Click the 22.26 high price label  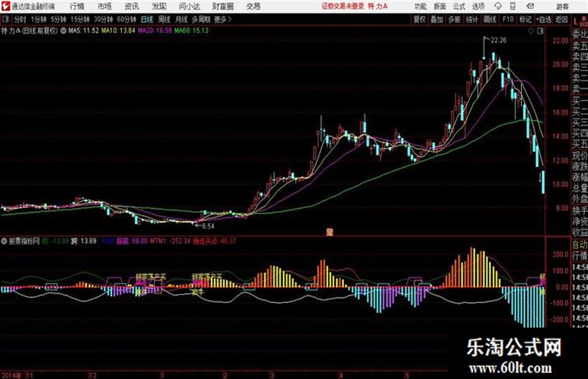coord(499,40)
